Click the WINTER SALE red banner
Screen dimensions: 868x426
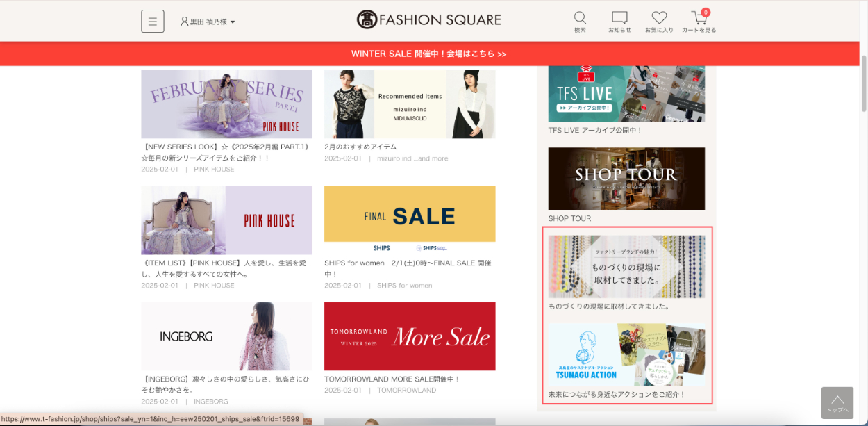tap(428, 54)
